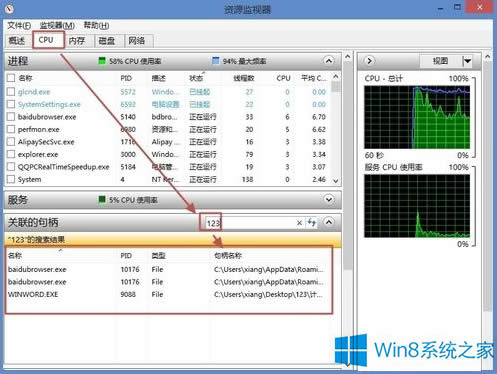The height and width of the screenshot is (374, 497).
Task: Click the 描述 column header
Action: click(158, 78)
